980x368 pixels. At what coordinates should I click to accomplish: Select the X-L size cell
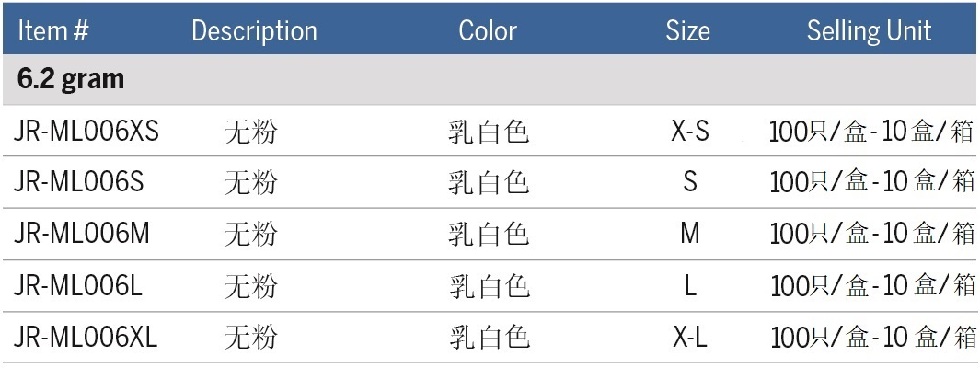(690, 338)
